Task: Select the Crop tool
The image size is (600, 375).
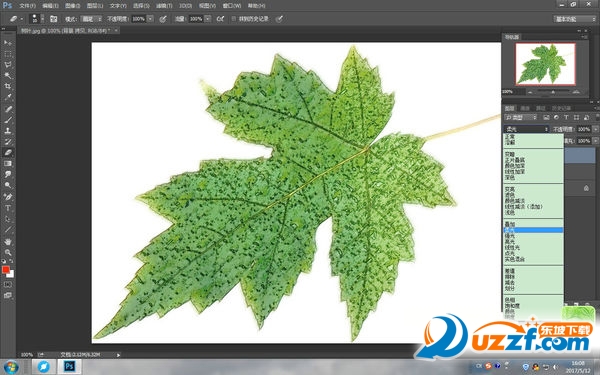Action: [8, 86]
